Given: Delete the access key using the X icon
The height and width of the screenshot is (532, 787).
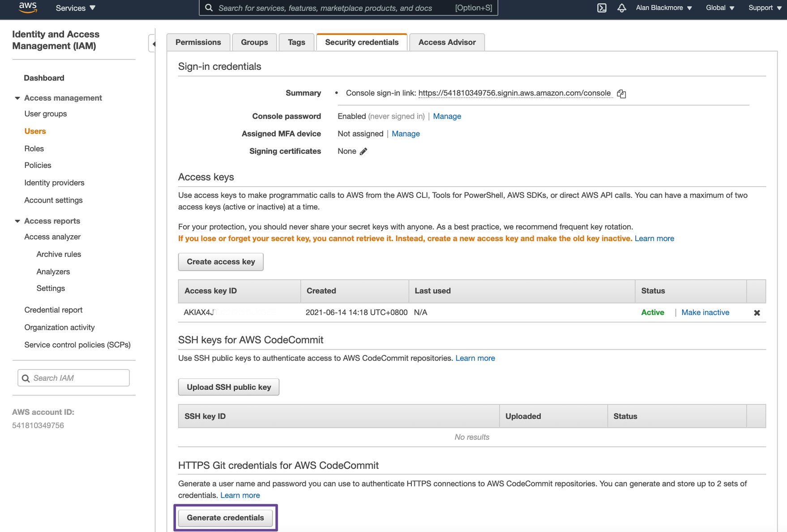Looking at the screenshot, I should coord(757,312).
